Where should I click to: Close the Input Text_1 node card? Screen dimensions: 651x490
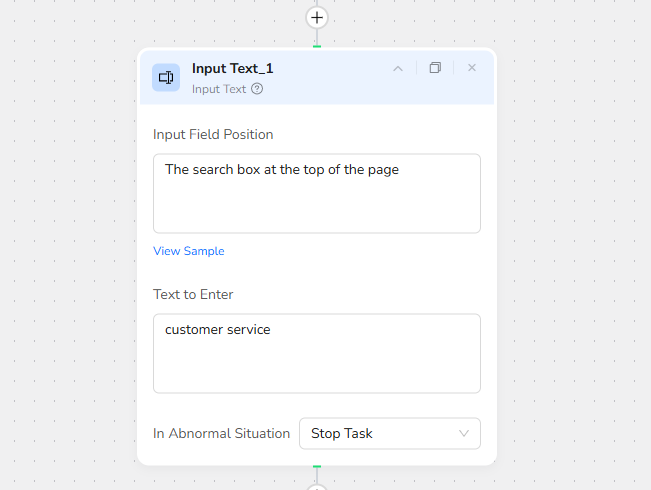(472, 68)
